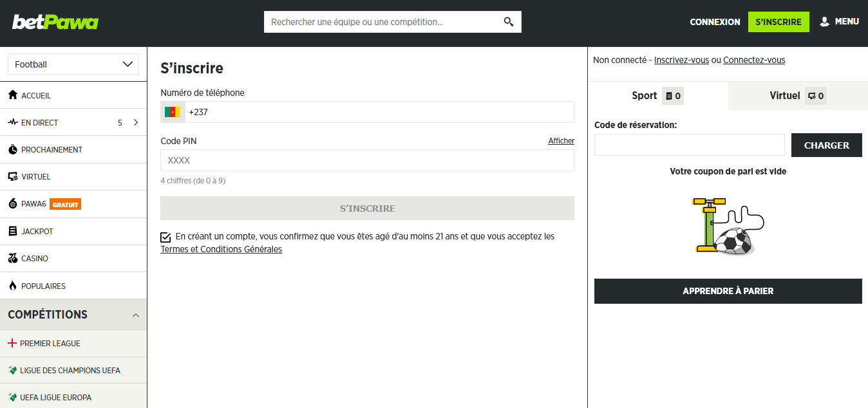868x408 pixels.
Task: Open the Casino section
Action: pyautogui.click(x=73, y=258)
